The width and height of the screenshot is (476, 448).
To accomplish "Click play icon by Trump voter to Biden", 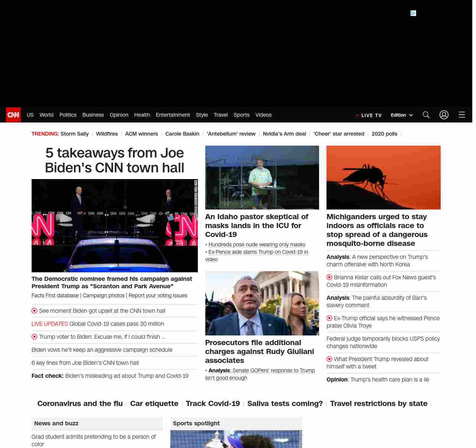I will point(35,337).
